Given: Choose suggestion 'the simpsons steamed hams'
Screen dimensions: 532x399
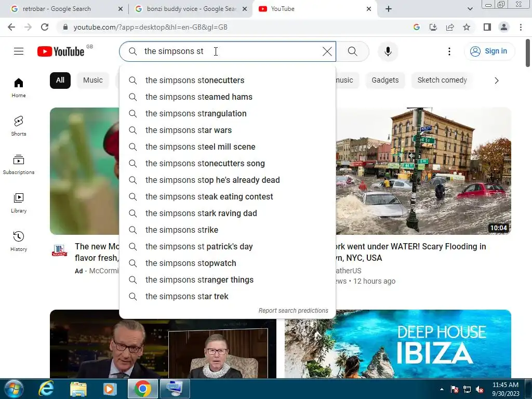Looking at the screenshot, I should [228, 97].
